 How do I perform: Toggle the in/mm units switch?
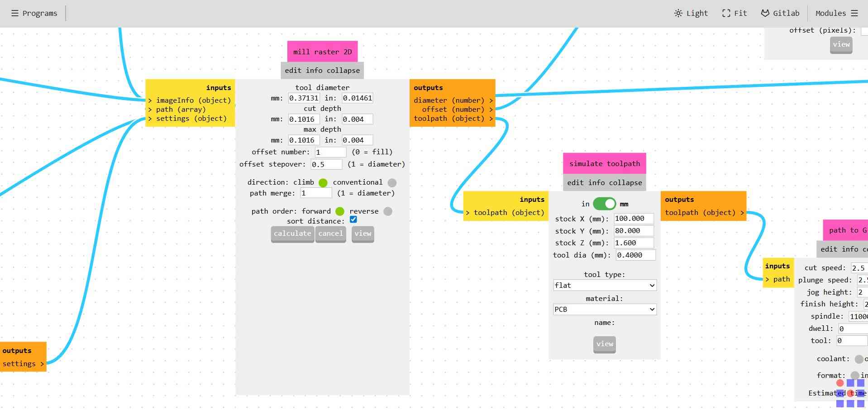pyautogui.click(x=604, y=204)
